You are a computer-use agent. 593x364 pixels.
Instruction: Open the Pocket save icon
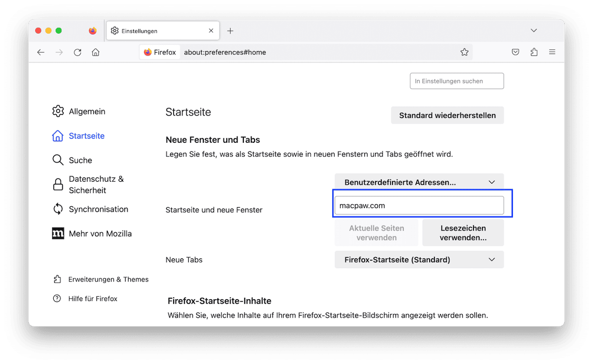point(515,52)
